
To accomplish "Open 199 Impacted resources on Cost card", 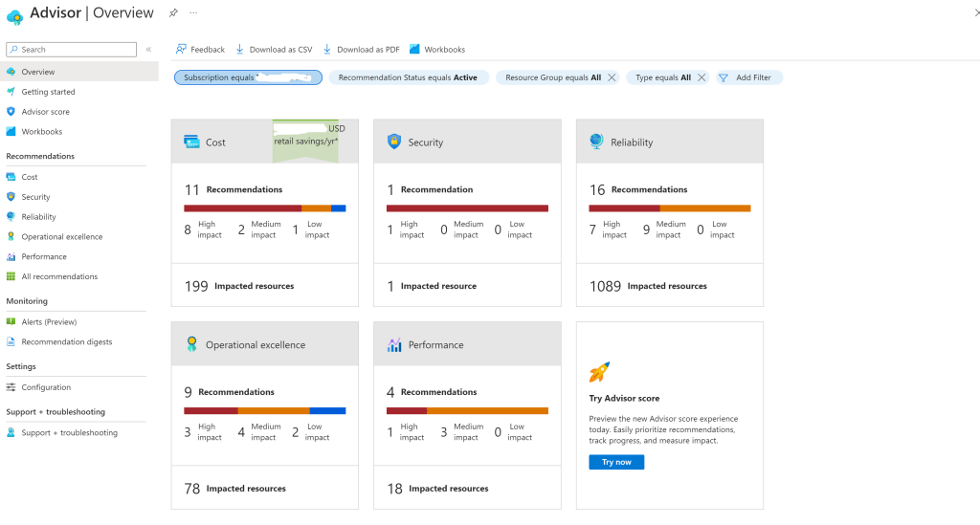I will point(238,286).
